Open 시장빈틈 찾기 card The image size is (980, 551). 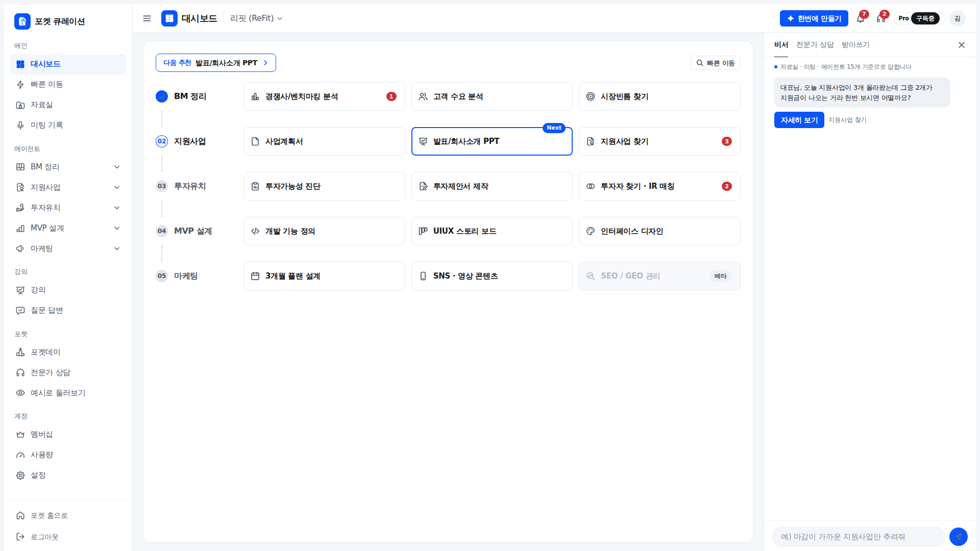tap(659, 96)
